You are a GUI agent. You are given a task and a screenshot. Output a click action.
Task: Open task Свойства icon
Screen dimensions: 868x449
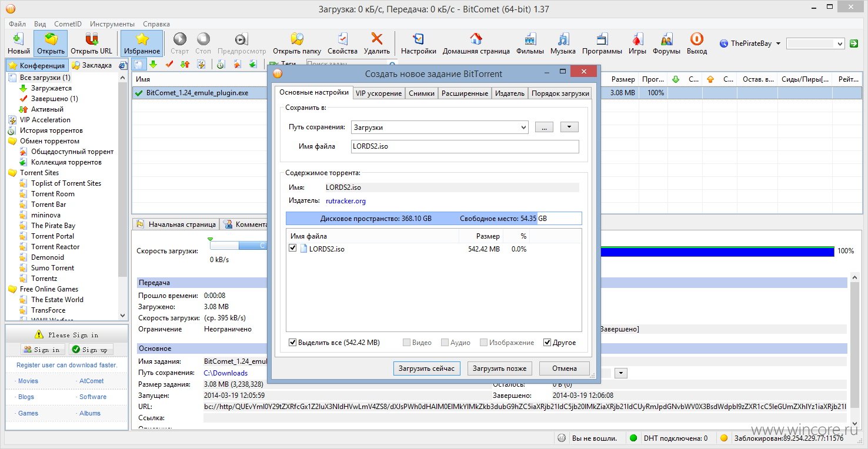(x=342, y=39)
